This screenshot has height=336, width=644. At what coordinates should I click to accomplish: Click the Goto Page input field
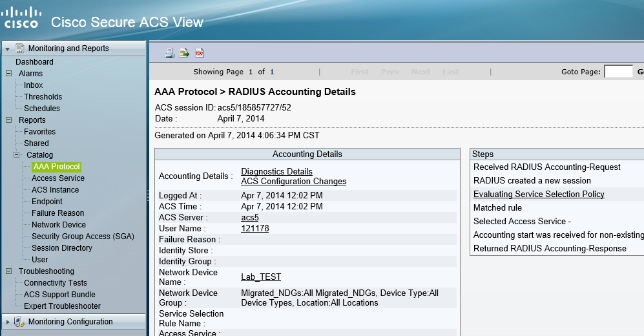click(x=618, y=72)
